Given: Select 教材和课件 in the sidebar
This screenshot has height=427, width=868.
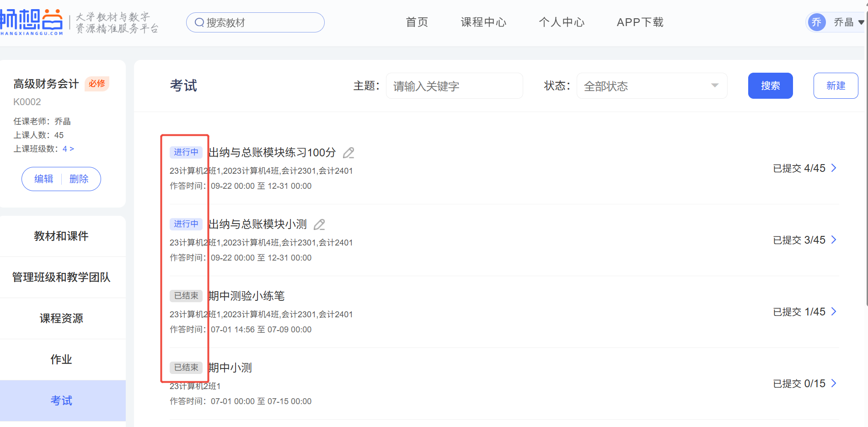Looking at the screenshot, I should click(x=61, y=236).
